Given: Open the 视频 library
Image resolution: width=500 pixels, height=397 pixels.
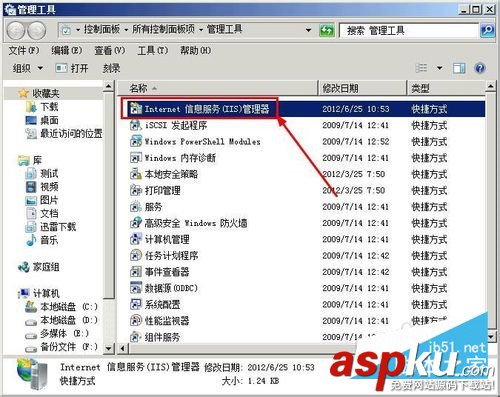Looking at the screenshot, I should [x=49, y=187].
